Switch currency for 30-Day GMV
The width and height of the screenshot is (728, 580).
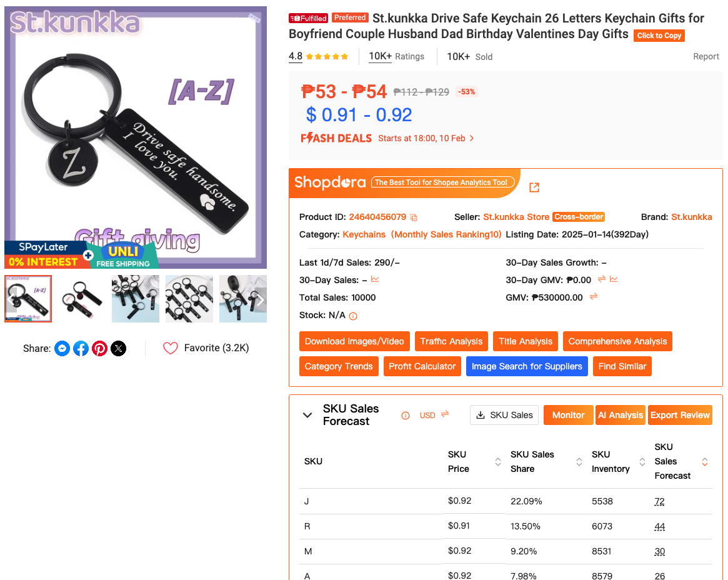point(602,279)
